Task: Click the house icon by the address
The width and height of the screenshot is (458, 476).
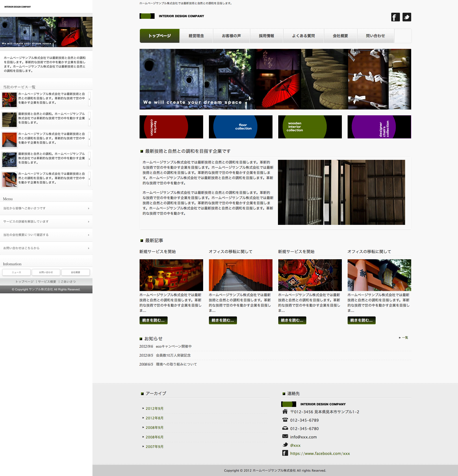Action: pos(285,412)
